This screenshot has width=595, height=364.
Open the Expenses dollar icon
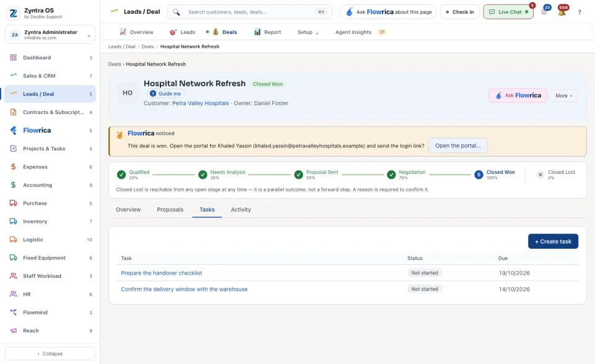13,167
